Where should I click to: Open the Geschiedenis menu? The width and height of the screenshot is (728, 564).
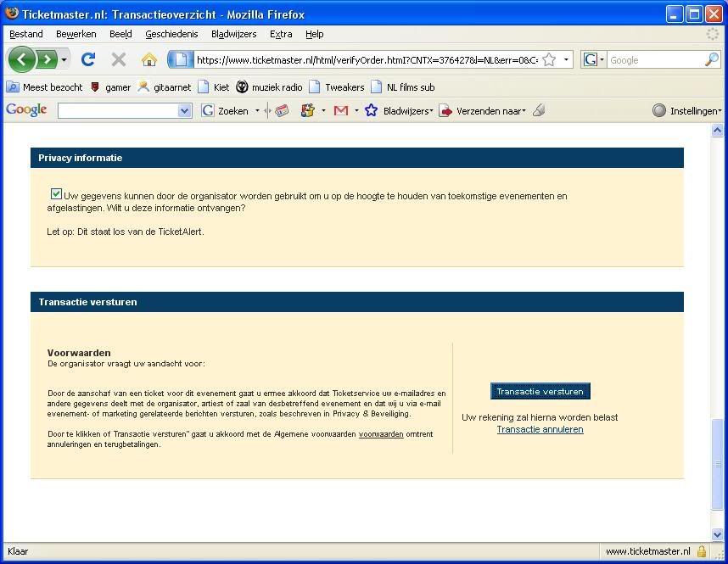pyautogui.click(x=171, y=34)
